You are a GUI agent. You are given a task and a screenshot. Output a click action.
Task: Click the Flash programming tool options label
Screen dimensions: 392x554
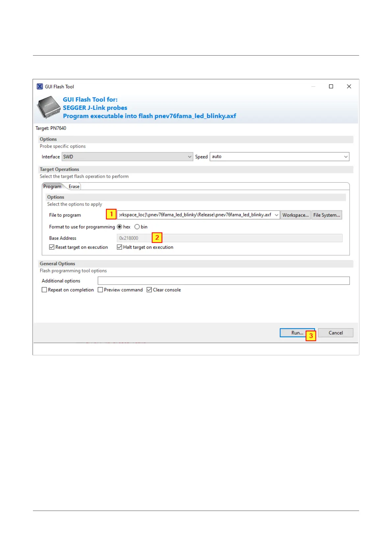click(73, 271)
